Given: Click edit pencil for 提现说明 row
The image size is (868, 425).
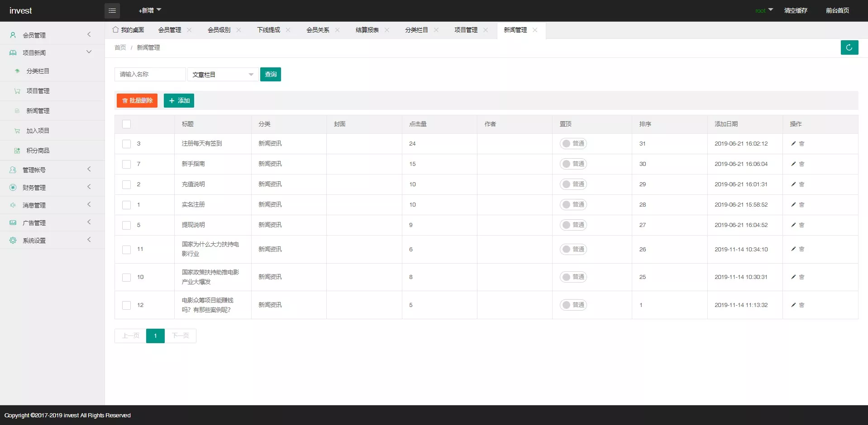Looking at the screenshot, I should click(x=793, y=225).
